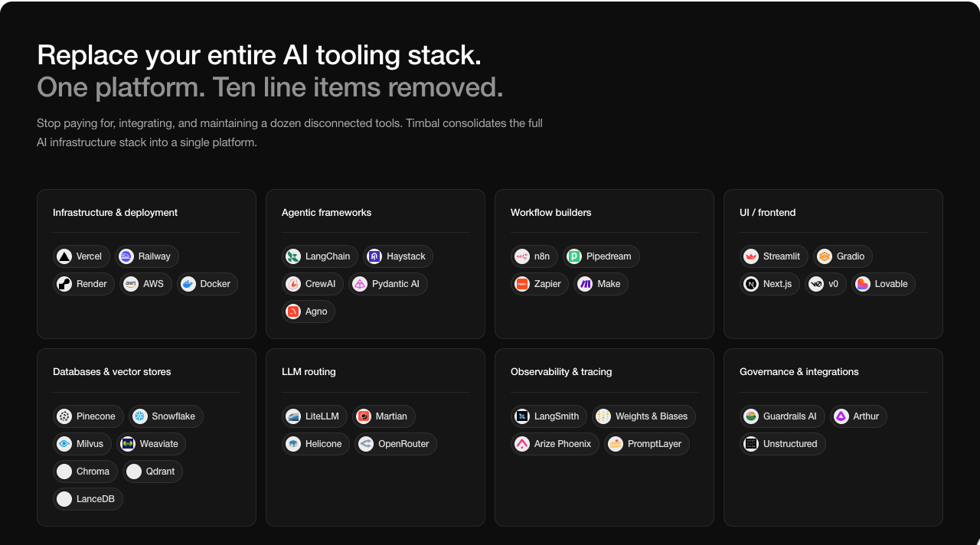
Task: Click the LLM routing heading
Action: [x=309, y=372]
